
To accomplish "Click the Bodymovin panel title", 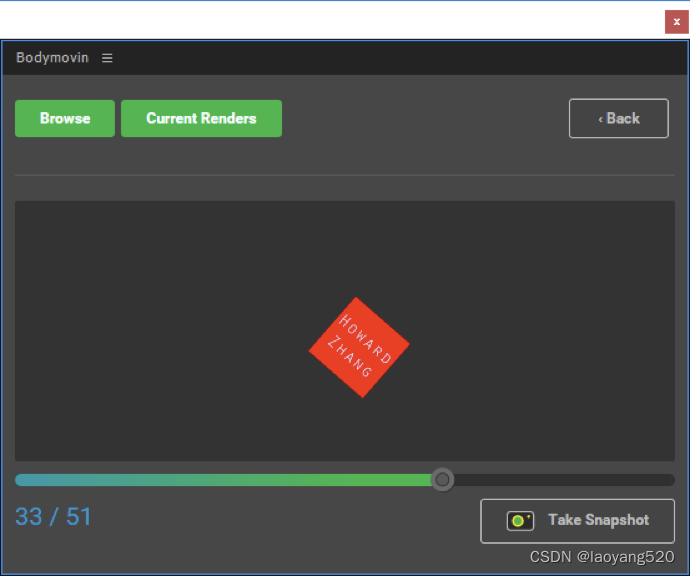I will (x=52, y=58).
